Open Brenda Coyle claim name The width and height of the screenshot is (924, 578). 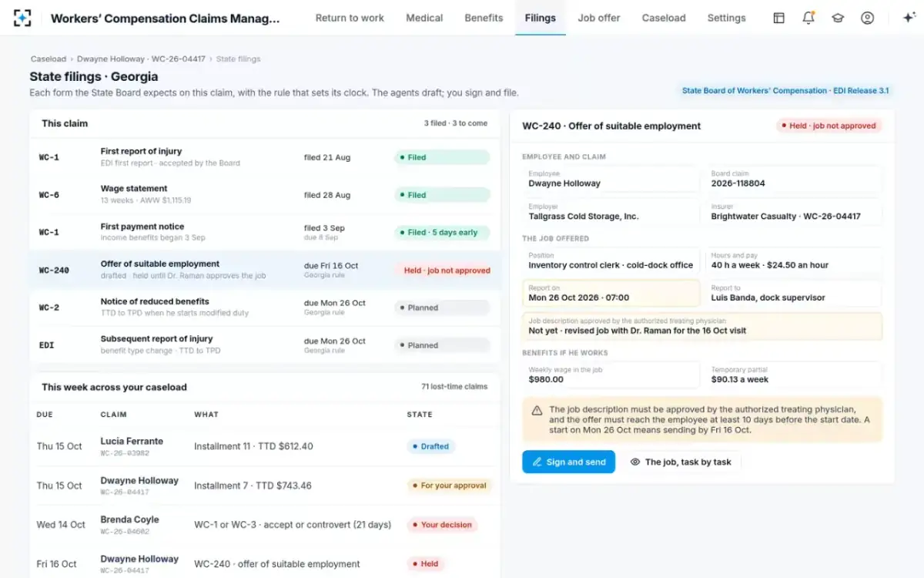pos(130,519)
